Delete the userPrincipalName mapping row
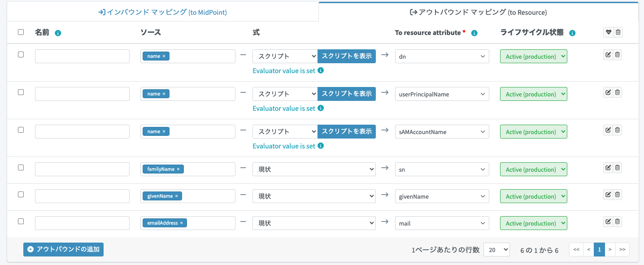Screen dimensions: 644x265 click(618, 92)
